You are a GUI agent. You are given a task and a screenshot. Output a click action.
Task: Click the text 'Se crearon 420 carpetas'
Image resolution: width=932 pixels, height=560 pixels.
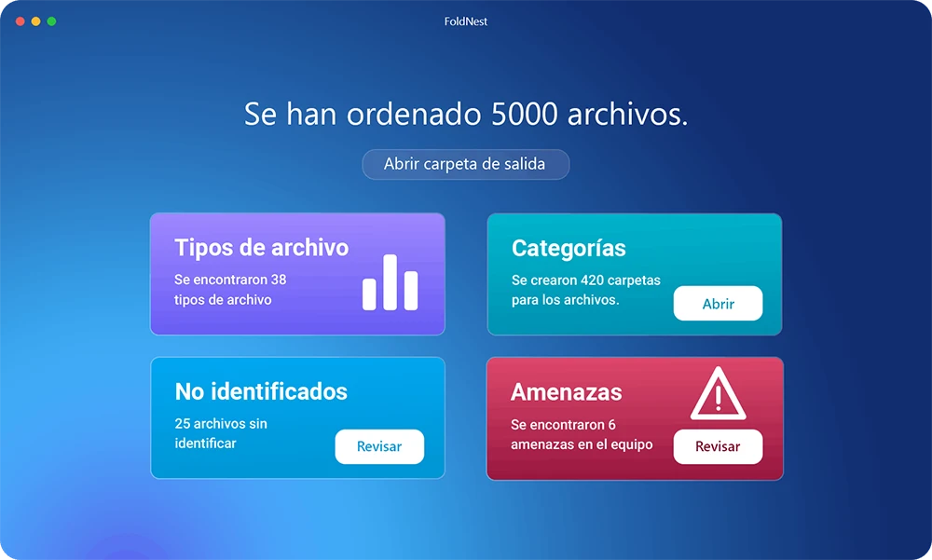(x=586, y=280)
